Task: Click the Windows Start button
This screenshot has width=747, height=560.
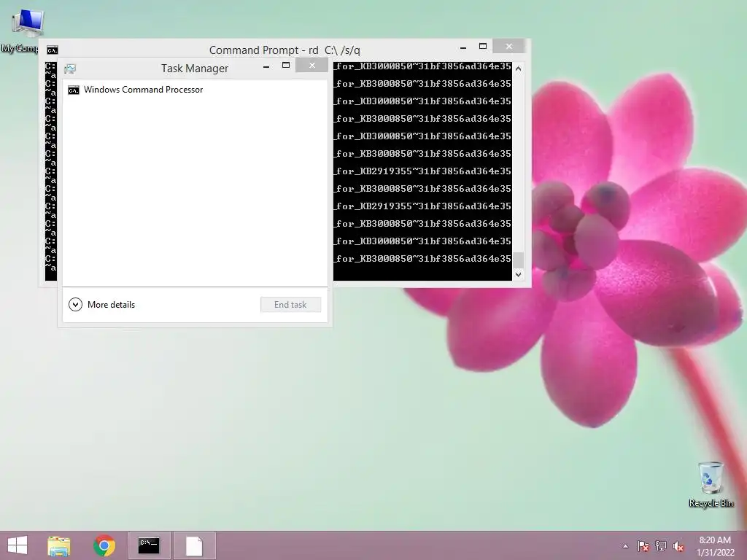Action: [x=18, y=545]
